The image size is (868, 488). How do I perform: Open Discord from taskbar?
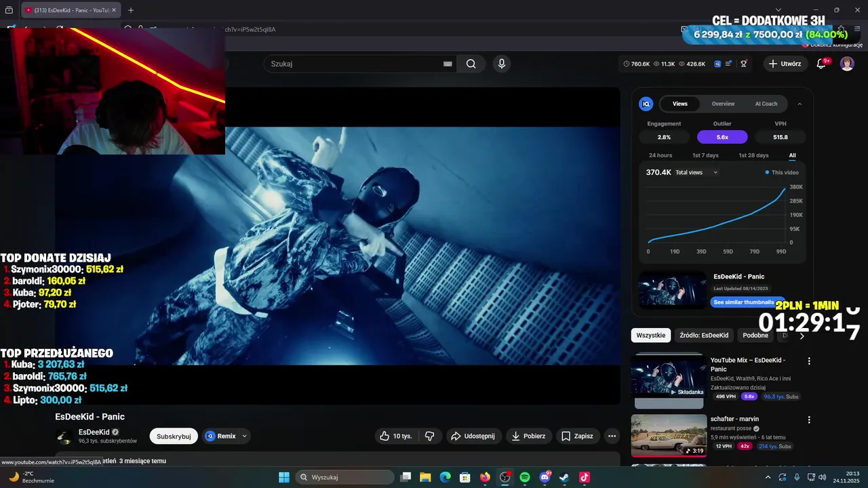tap(545, 477)
